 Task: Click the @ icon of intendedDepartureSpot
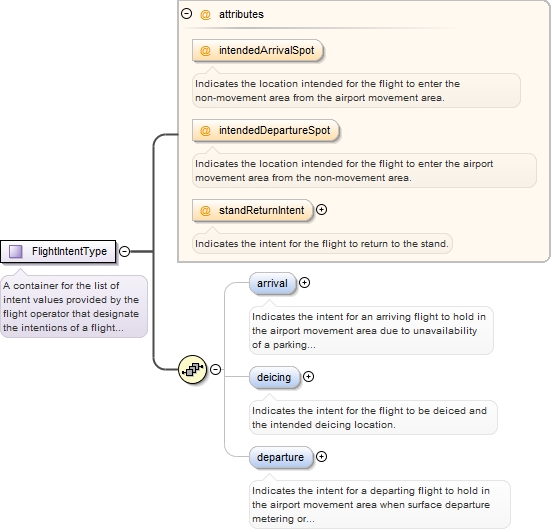[x=205, y=130]
